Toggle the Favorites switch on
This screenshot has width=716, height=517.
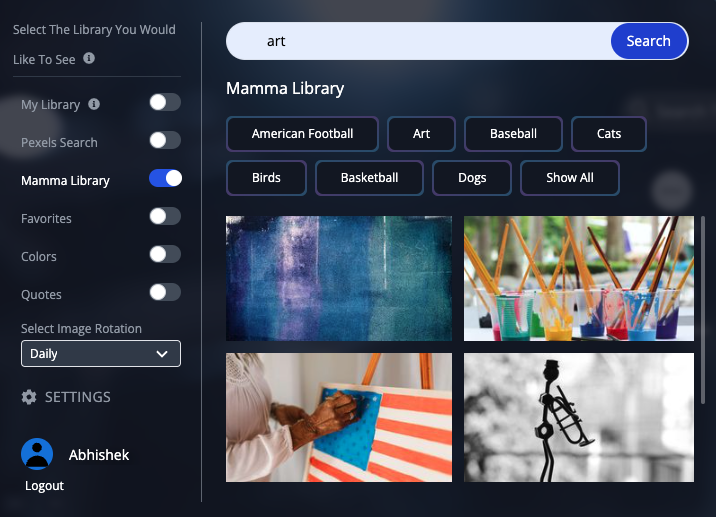[165, 216]
